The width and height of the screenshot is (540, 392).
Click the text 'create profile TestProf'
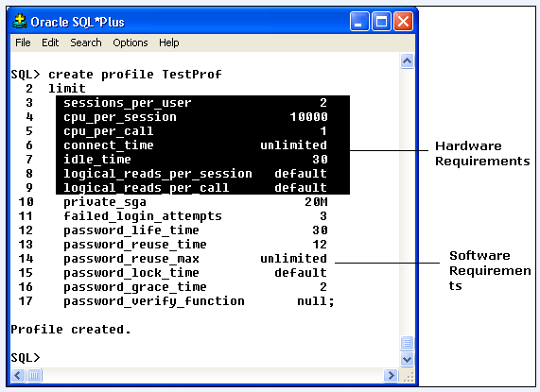tap(135, 75)
